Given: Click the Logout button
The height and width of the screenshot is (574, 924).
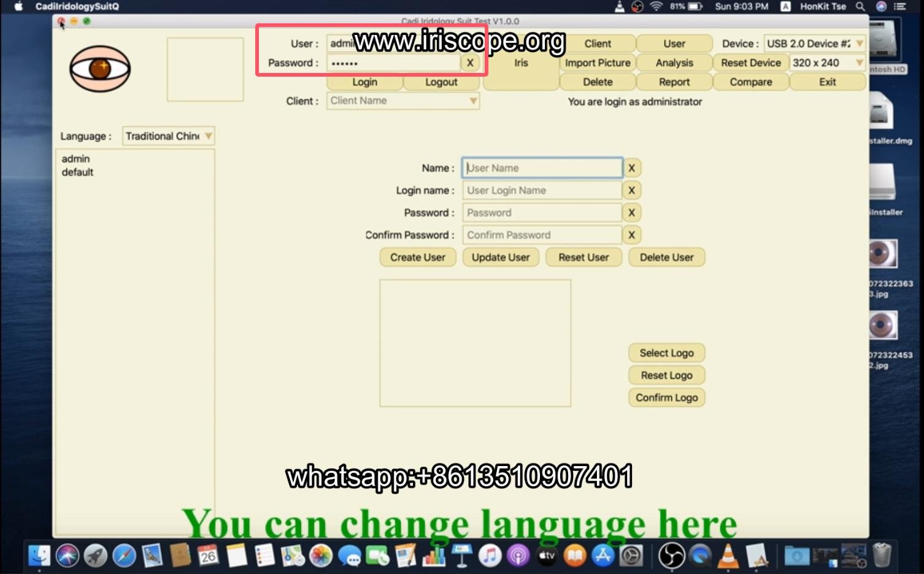Looking at the screenshot, I should pyautogui.click(x=441, y=82).
